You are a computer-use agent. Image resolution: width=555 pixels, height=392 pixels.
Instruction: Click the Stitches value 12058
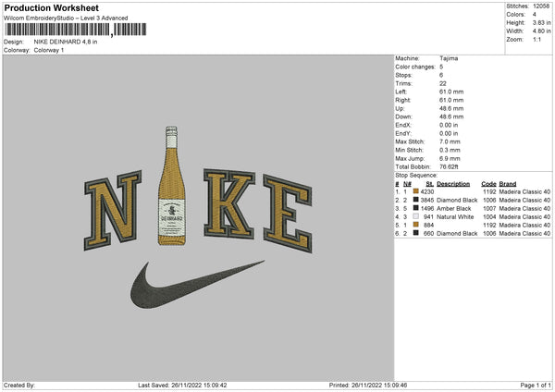coord(541,6)
